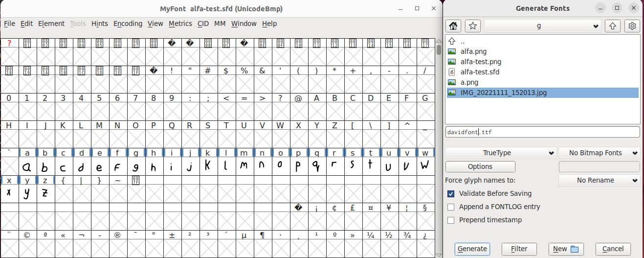Open the directory path dropdown showing 'g'
644x258 pixels.
point(542,26)
